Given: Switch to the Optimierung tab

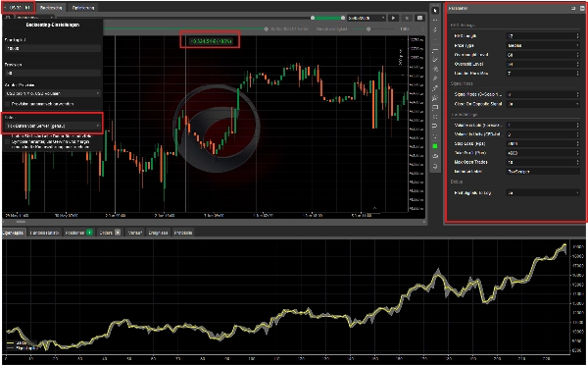Looking at the screenshot, I should pos(83,8).
